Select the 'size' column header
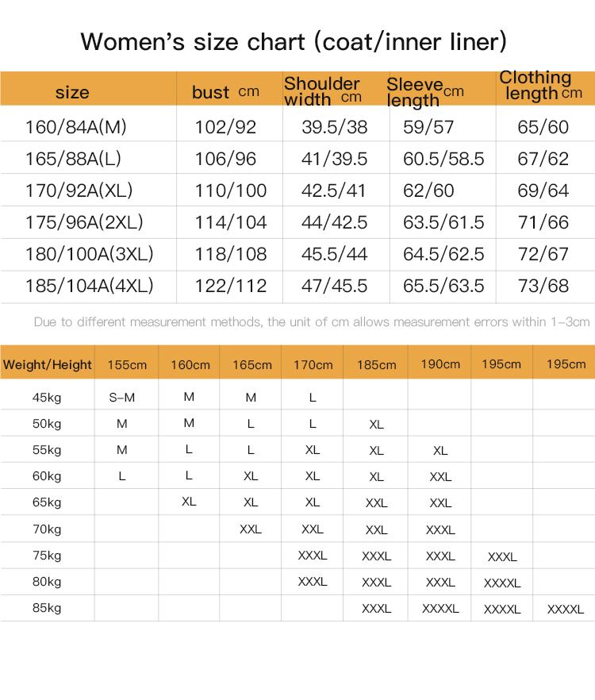 (72, 93)
